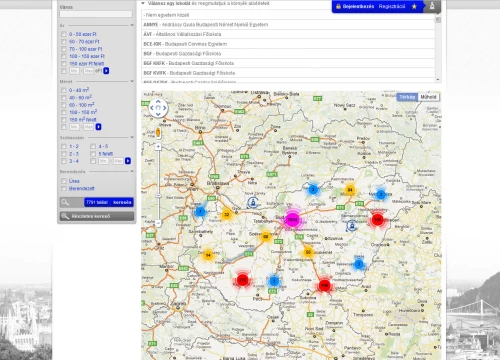This screenshot has width=500, height=360.
Task: Check the Berendezett furnishing option
Action: pos(64,189)
